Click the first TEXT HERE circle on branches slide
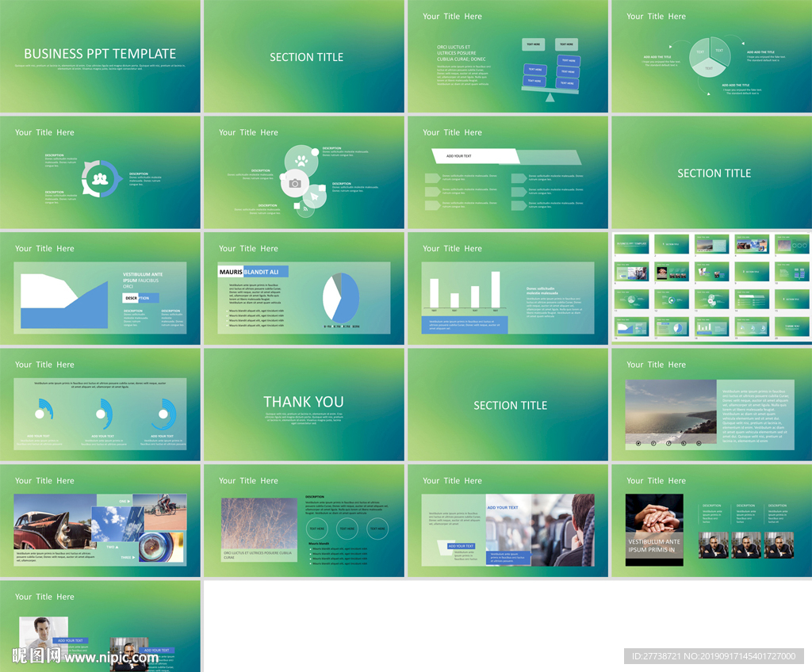812x672 pixels. tap(316, 529)
